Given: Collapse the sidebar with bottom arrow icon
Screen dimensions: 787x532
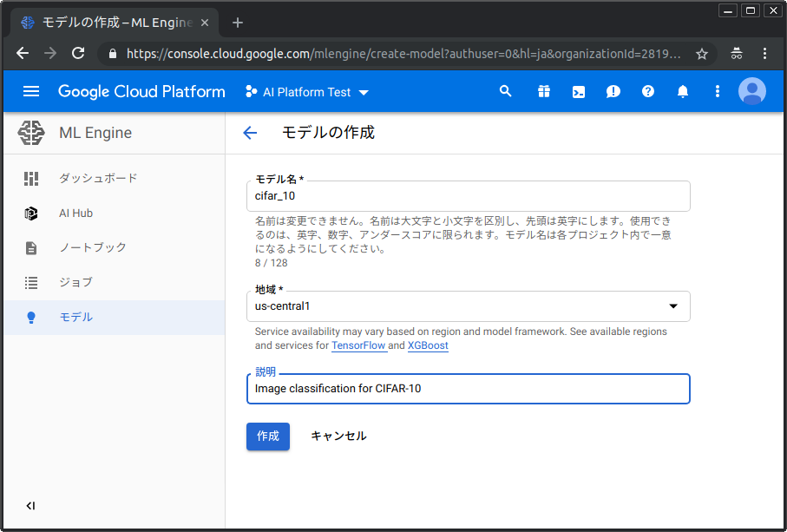Looking at the screenshot, I should click(x=30, y=505).
